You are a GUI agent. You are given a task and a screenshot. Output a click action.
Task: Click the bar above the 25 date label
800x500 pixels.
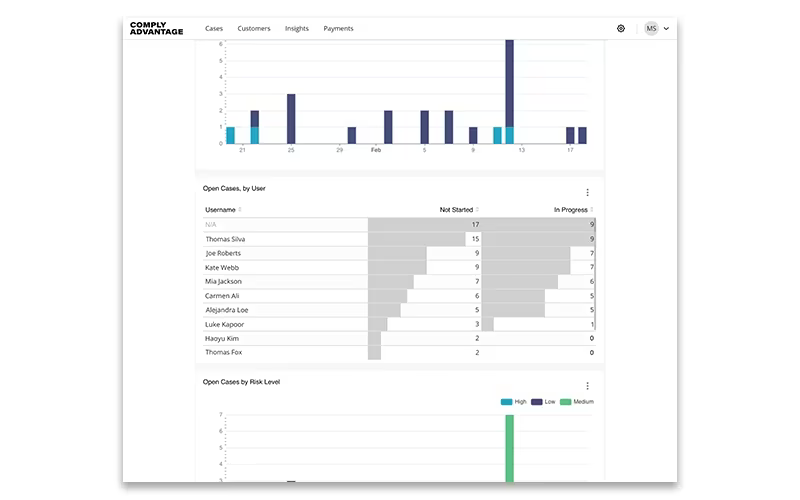[291, 118]
